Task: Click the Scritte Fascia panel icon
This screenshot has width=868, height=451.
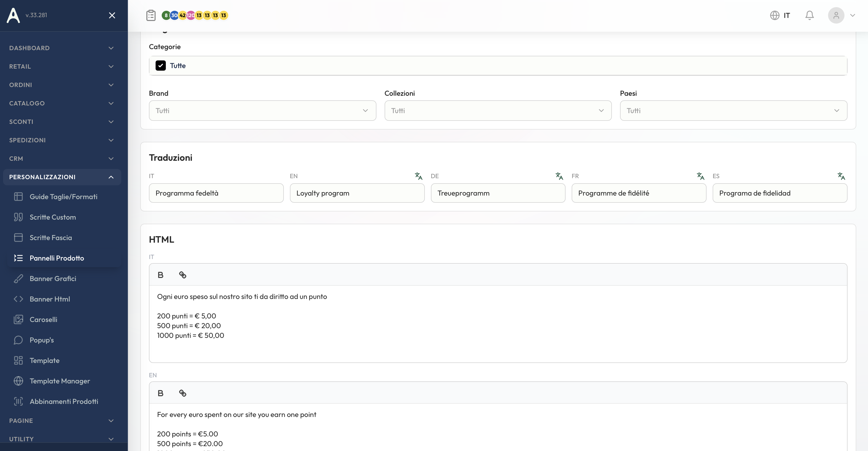Action: click(x=18, y=238)
